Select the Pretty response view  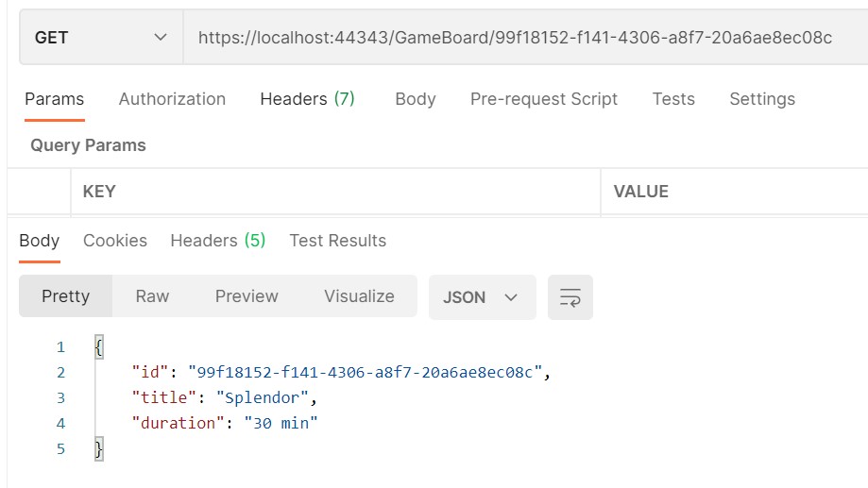(65, 296)
